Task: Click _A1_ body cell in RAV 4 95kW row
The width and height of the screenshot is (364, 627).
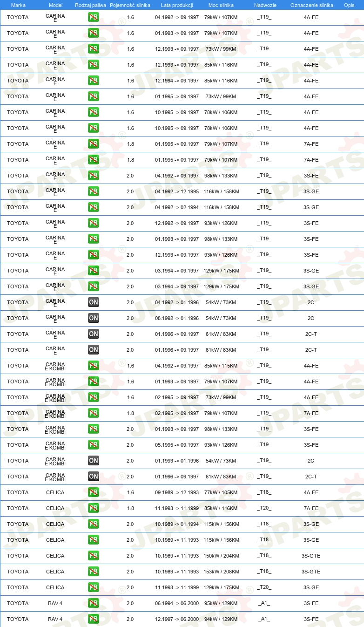Action: tap(264, 603)
